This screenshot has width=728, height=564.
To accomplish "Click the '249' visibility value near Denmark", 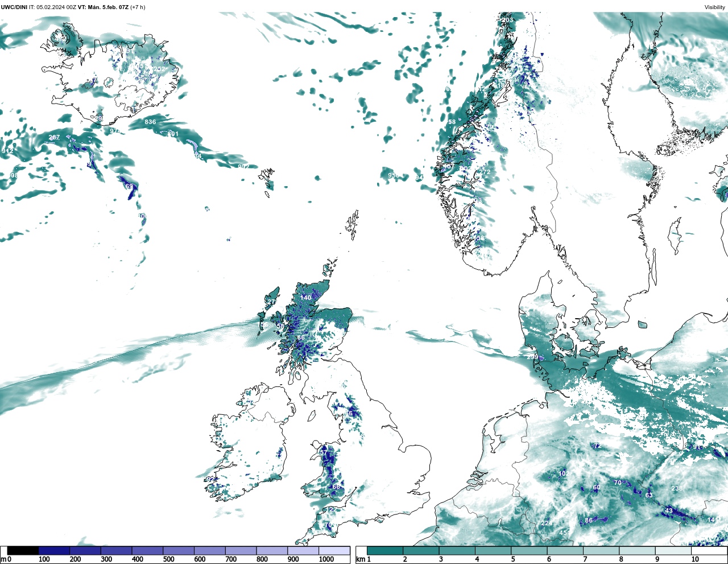I will pos(532,357).
